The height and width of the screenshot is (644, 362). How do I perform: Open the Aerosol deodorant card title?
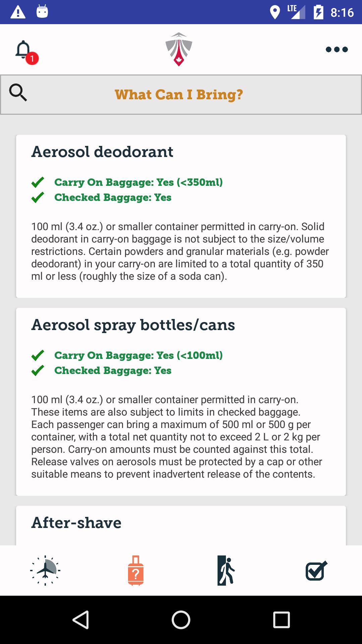(102, 152)
